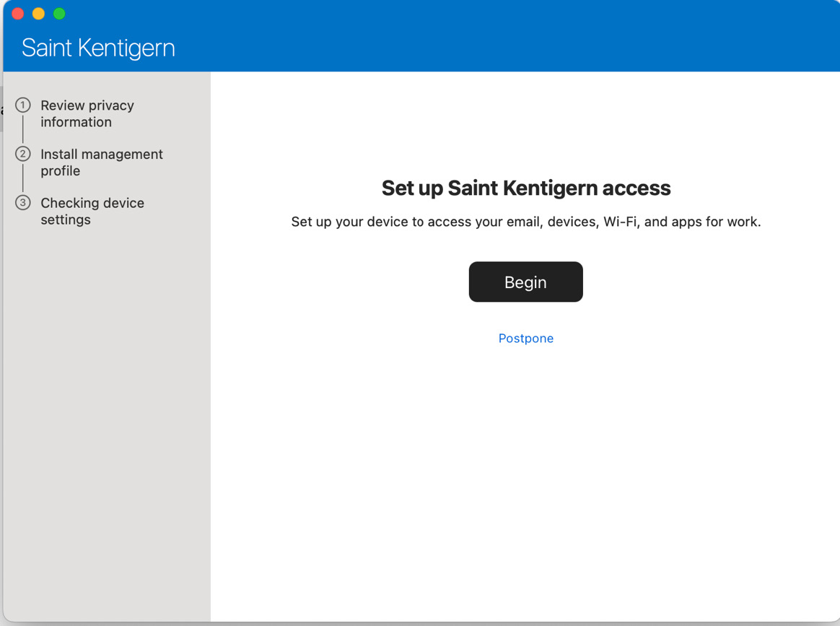Image resolution: width=840 pixels, height=626 pixels.
Task: Click the step 3 circle icon
Action: 22,203
